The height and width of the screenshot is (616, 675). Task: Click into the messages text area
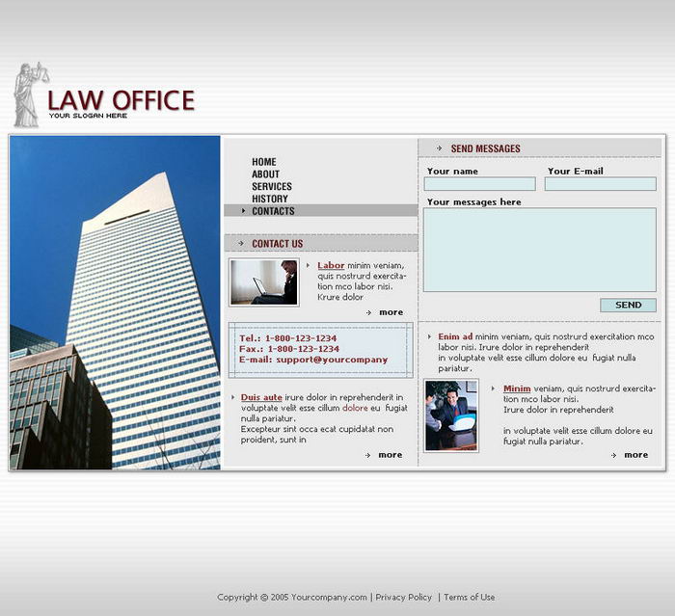pos(539,250)
